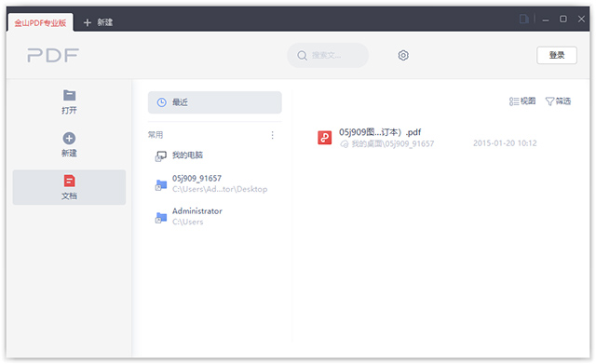596x364 pixels.
Task: Open the 05j909_91657 folder shortcut
Action: (215, 183)
